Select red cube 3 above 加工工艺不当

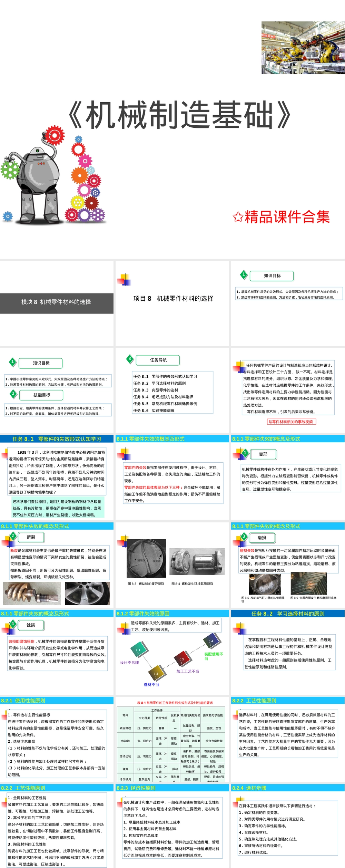point(181,659)
